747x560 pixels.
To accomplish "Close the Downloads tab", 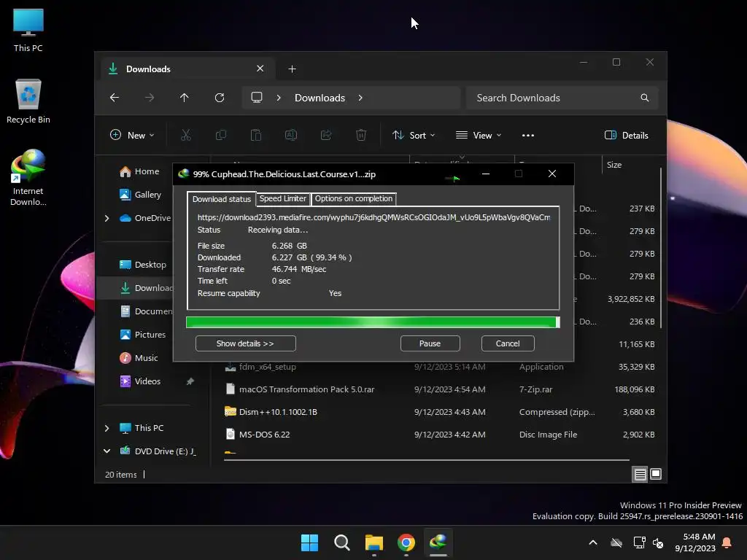I will (260, 69).
